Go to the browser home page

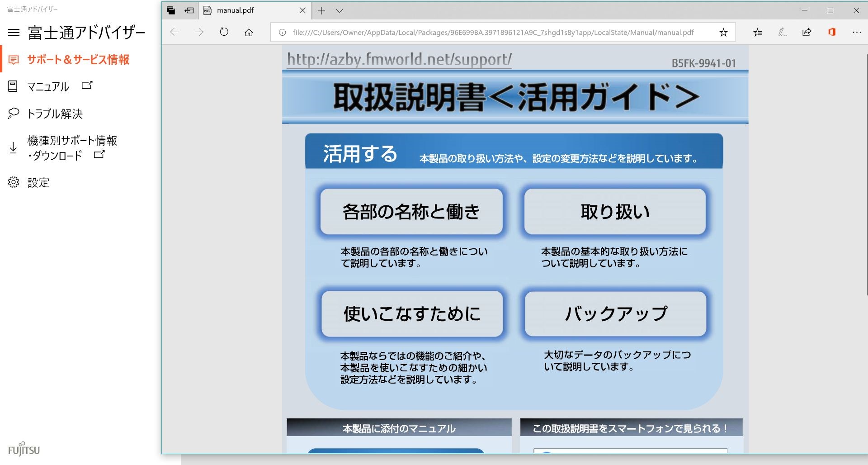point(249,32)
